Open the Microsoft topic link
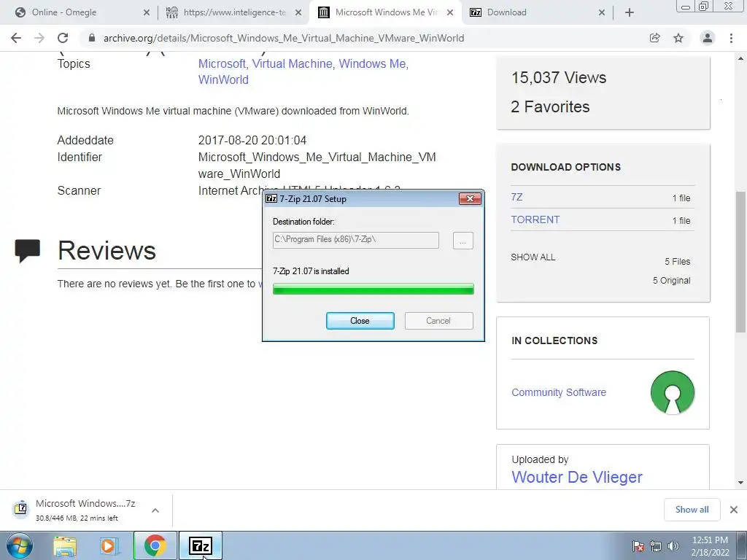Image resolution: width=747 pixels, height=560 pixels. coord(222,64)
